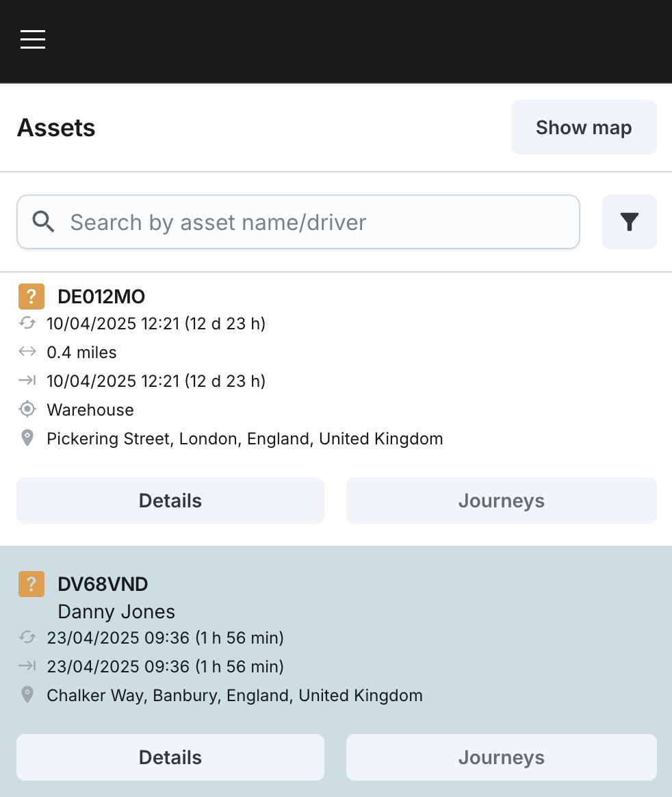Click the location pin icon for Pickering Street
The height and width of the screenshot is (797, 672).
click(x=27, y=438)
